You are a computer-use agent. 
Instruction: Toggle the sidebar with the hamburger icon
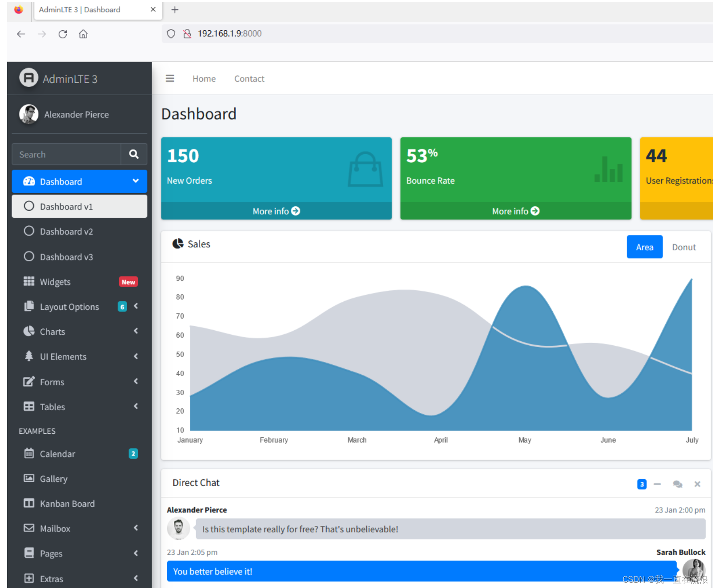[x=169, y=78]
